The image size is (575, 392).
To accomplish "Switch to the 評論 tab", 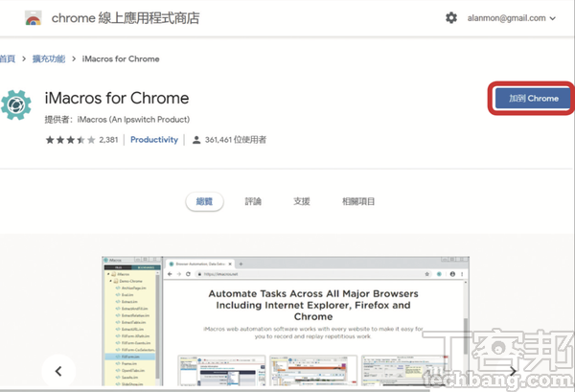I will (x=253, y=201).
